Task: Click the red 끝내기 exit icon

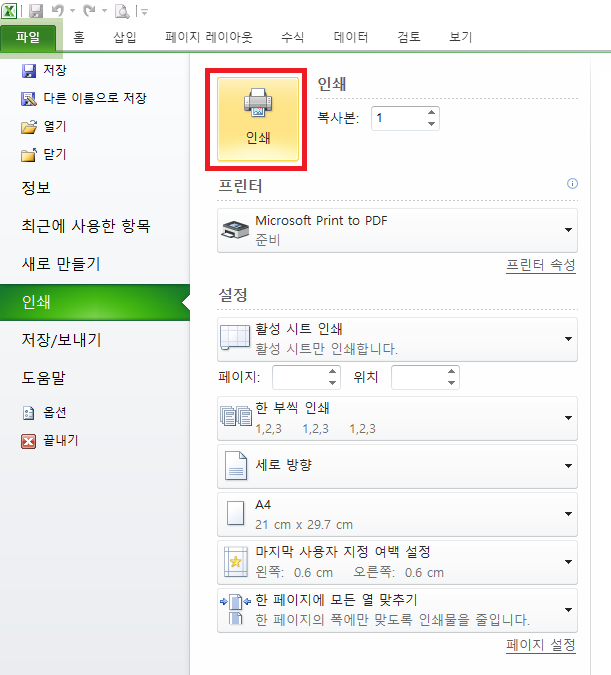Action: (28, 441)
